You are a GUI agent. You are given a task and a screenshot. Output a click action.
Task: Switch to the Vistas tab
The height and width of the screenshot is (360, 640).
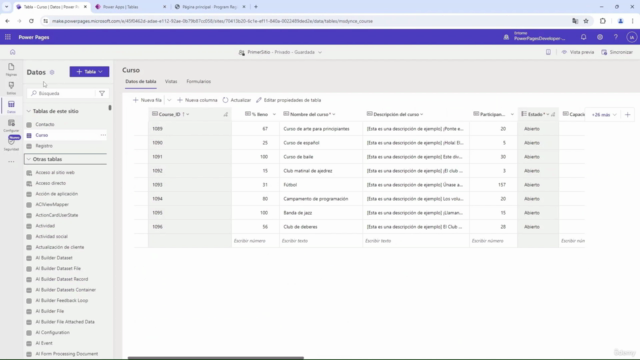pos(171,82)
